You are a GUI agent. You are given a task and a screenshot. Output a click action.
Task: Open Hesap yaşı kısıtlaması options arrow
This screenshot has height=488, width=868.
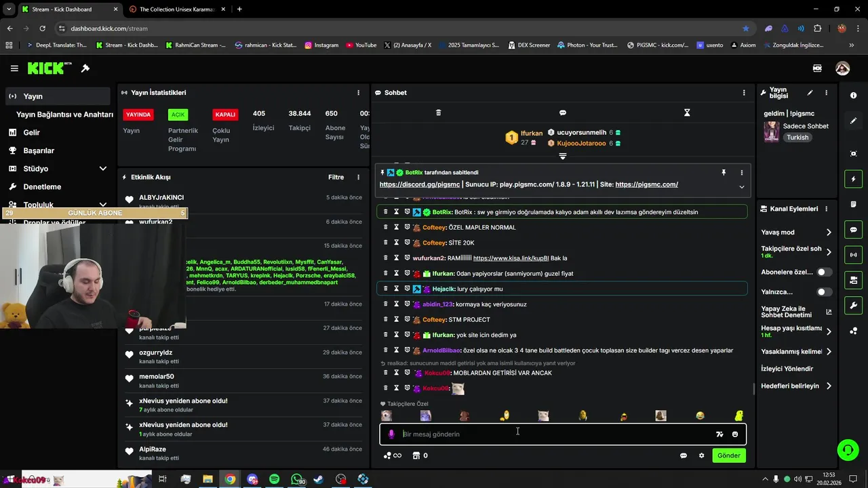[829, 331]
